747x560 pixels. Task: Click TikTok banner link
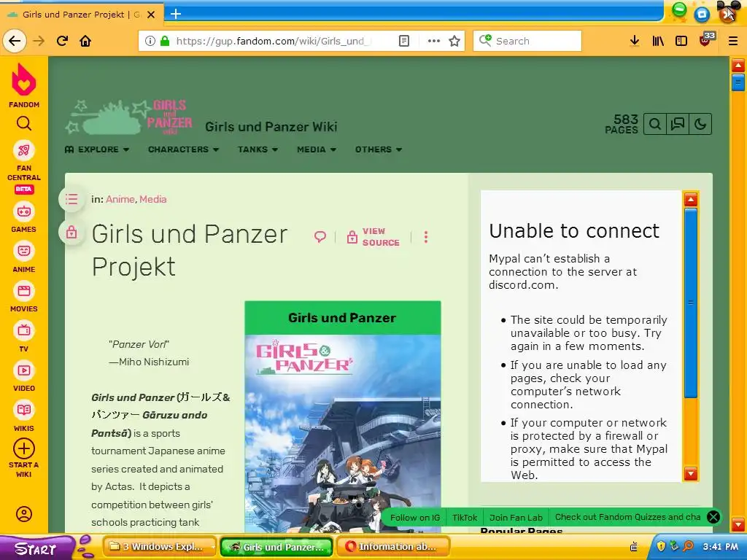[465, 518]
